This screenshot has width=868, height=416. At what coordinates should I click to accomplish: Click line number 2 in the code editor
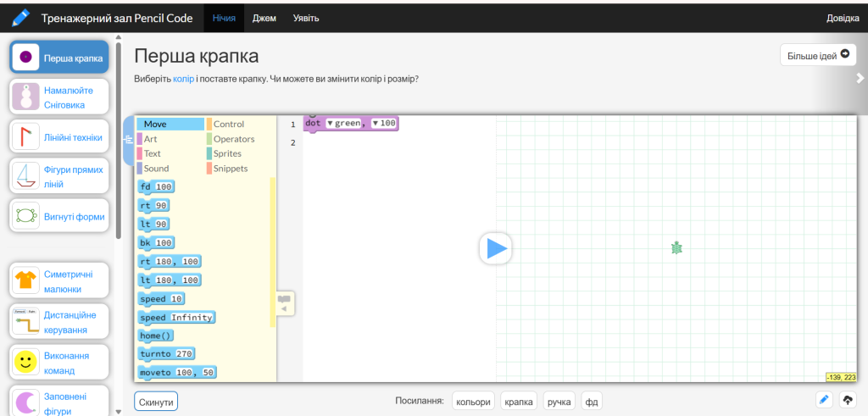click(293, 142)
